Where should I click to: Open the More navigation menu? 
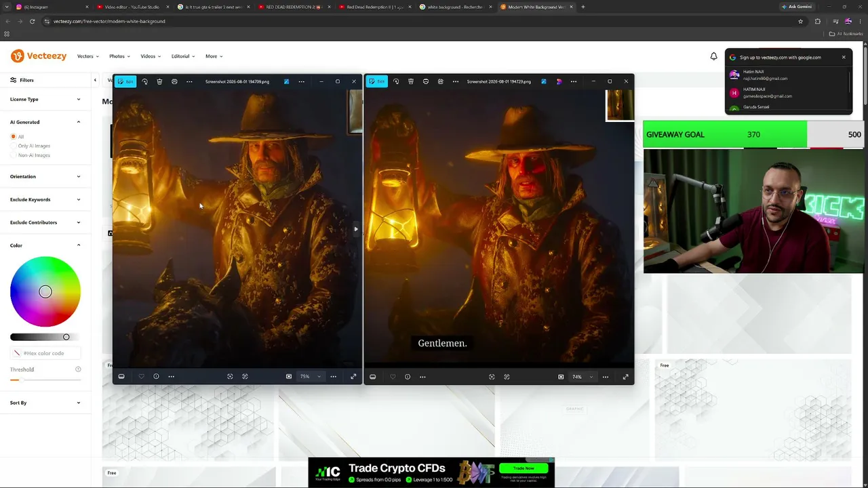click(x=214, y=56)
